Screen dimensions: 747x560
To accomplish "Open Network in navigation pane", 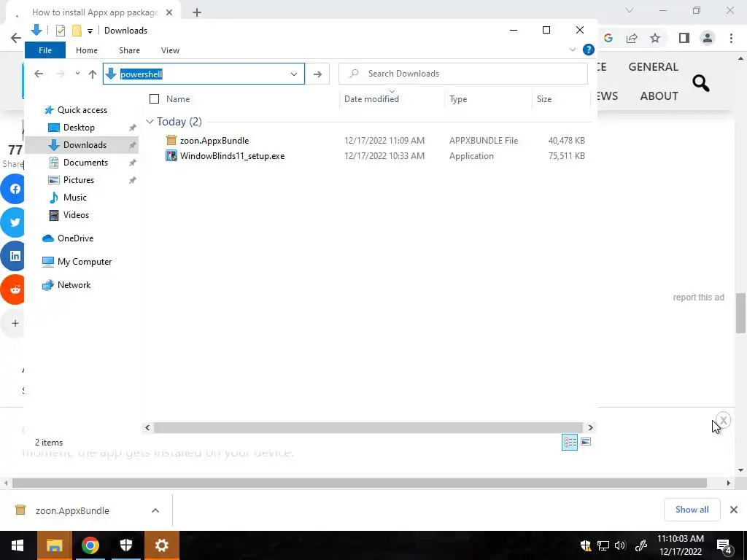I will click(x=74, y=285).
